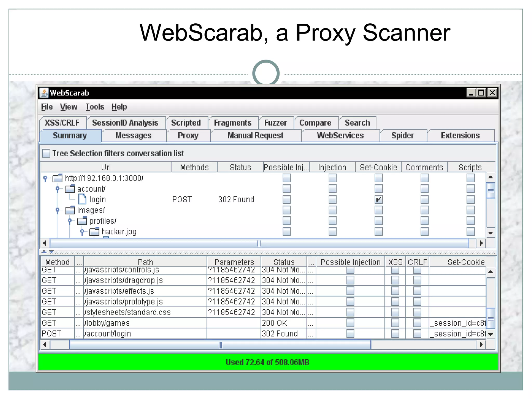Open the Extensions tab
This screenshot has width=532, height=399.
460,135
